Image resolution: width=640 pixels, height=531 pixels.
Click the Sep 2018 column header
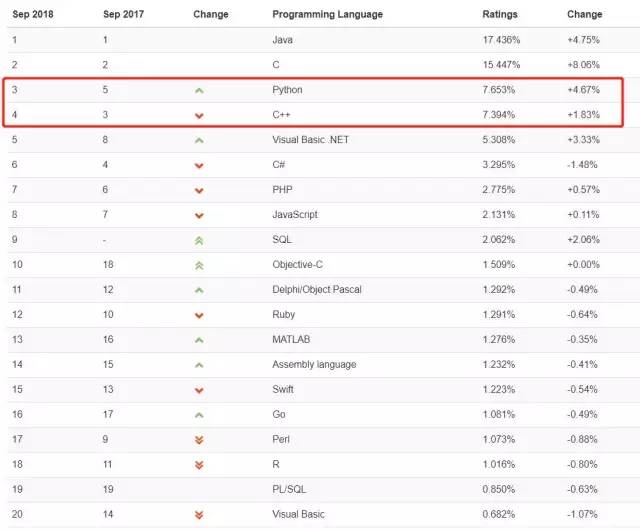coord(32,15)
